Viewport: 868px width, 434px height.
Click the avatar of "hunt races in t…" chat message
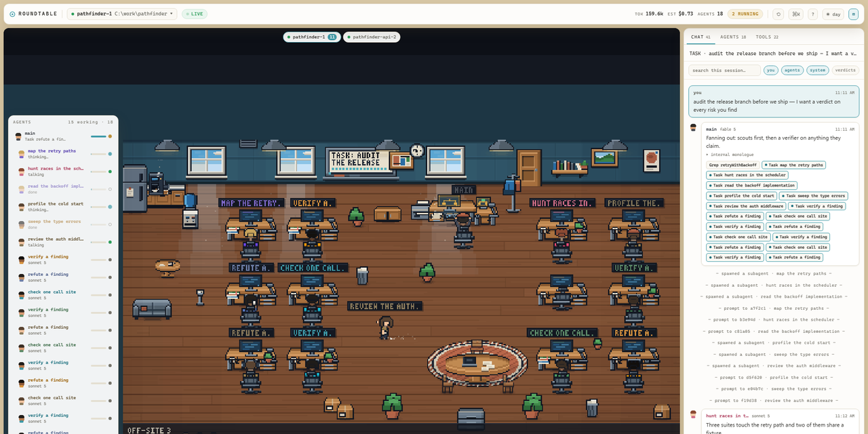pyautogui.click(x=694, y=414)
